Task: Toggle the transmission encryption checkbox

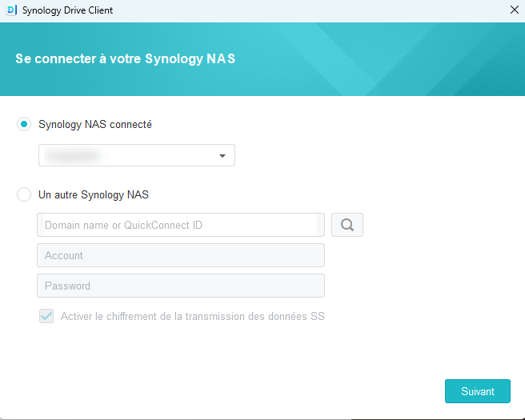Action: pyautogui.click(x=46, y=316)
